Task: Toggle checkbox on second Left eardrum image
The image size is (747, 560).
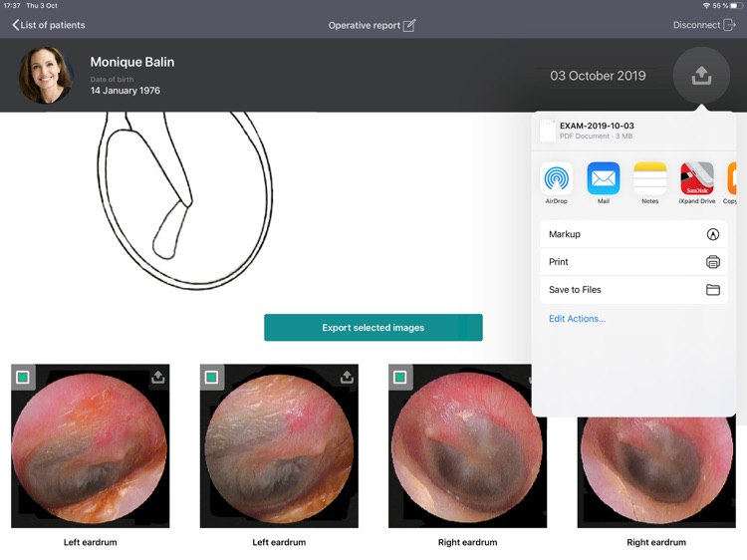Action: click(211, 377)
